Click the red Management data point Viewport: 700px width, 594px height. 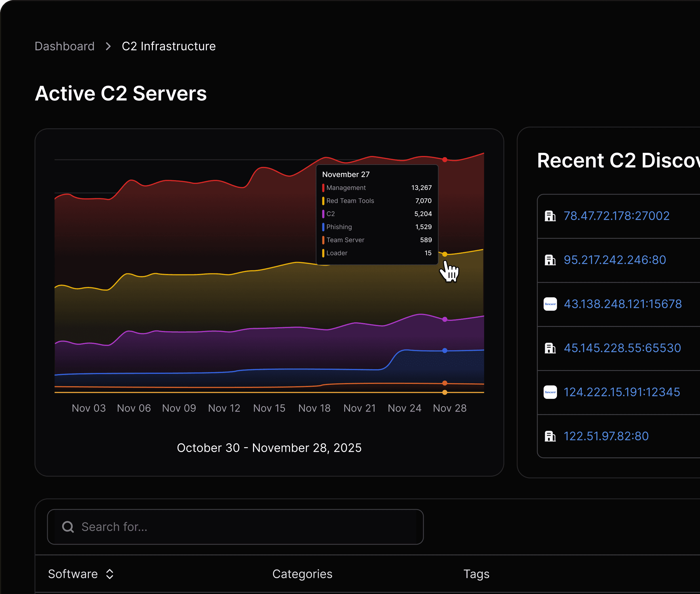point(444,160)
